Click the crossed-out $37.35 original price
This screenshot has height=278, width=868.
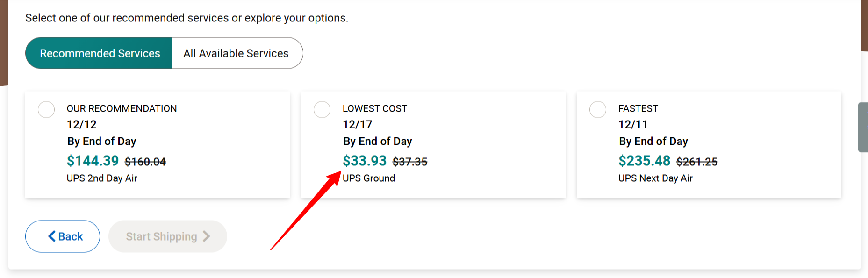[410, 162]
